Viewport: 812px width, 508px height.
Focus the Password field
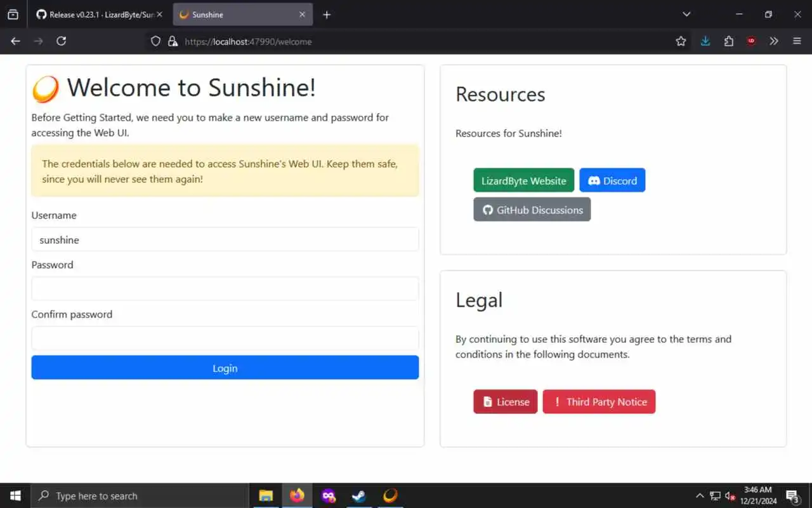coord(225,289)
